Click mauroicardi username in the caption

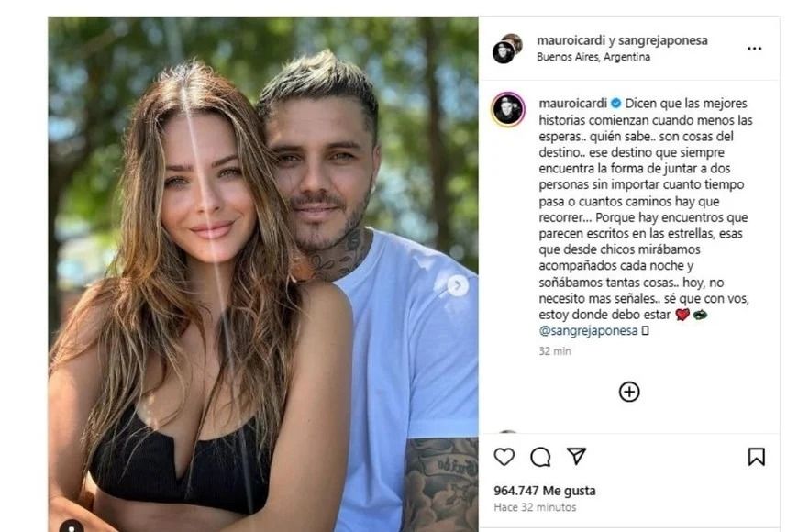coord(573,104)
